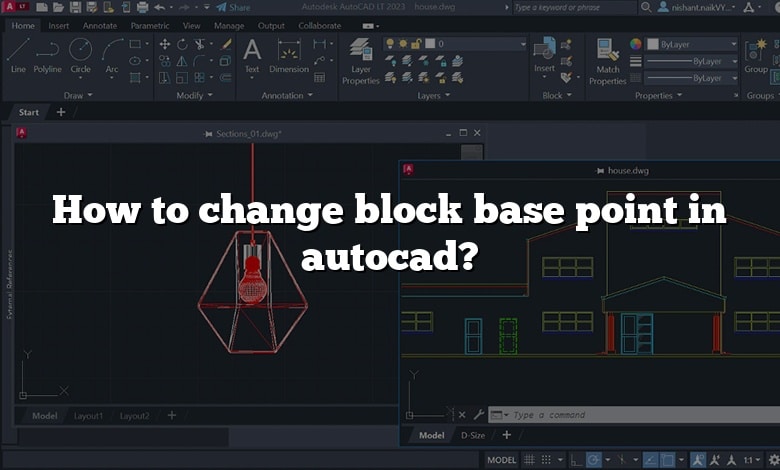Expand the Draw panel
The height and width of the screenshot is (470, 780).
coord(78,96)
